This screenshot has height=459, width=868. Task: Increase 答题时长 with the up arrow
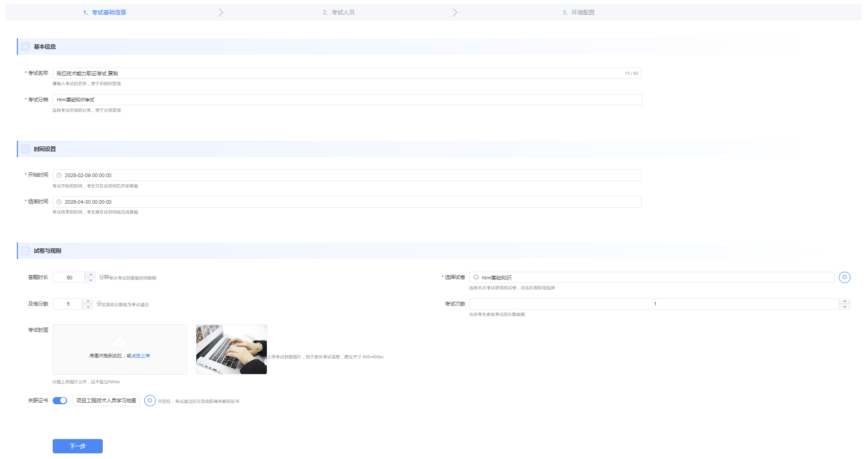[90, 275]
